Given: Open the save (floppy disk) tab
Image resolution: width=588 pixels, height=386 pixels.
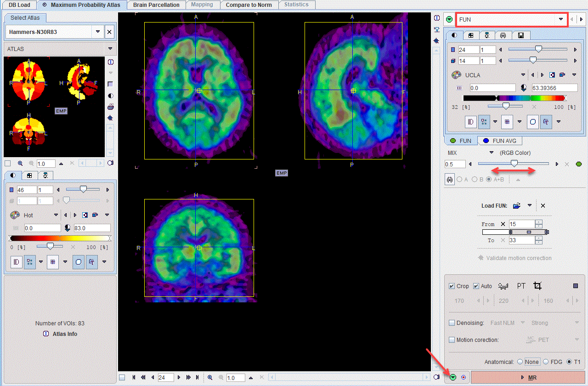Looking at the screenshot, I should coord(520,35).
